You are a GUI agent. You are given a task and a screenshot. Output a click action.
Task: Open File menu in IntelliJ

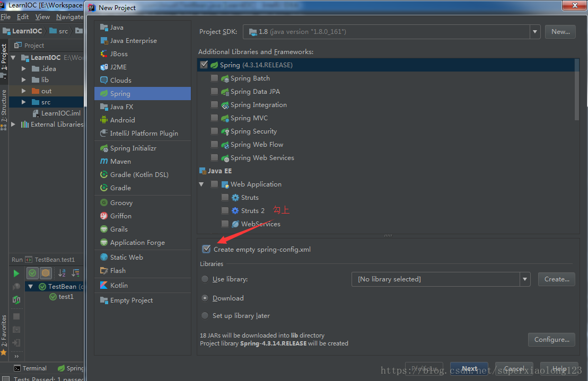pyautogui.click(x=6, y=17)
